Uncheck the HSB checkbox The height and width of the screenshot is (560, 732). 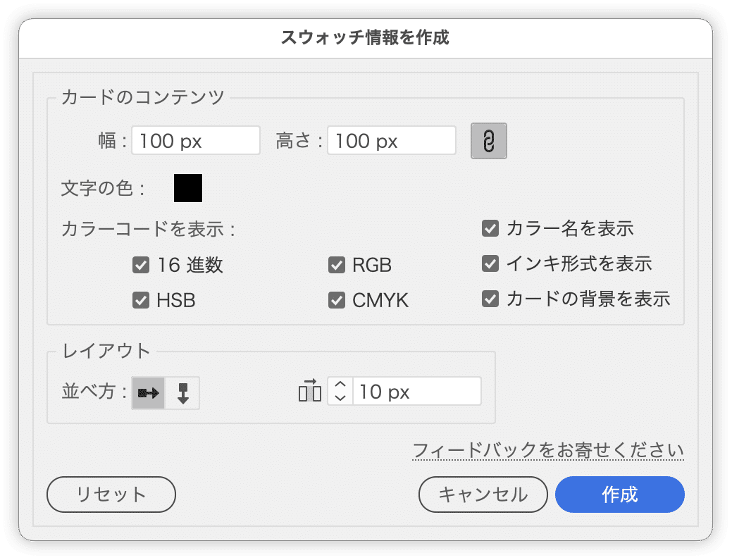tap(140, 300)
